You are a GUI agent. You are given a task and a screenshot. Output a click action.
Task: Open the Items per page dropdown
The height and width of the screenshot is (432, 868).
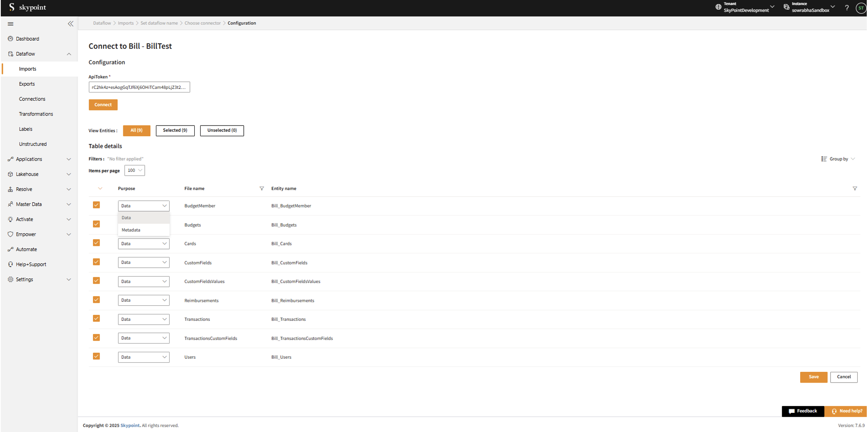click(x=134, y=171)
